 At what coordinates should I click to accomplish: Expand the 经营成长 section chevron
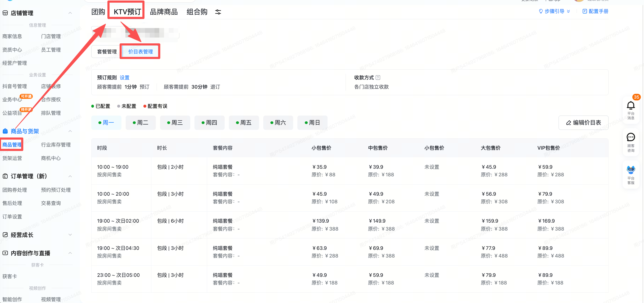[70, 235]
